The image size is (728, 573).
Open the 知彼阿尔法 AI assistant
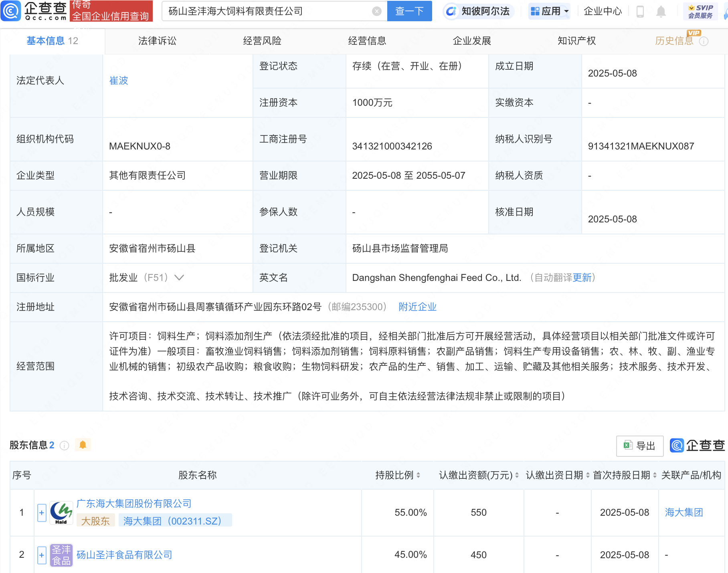tap(479, 11)
